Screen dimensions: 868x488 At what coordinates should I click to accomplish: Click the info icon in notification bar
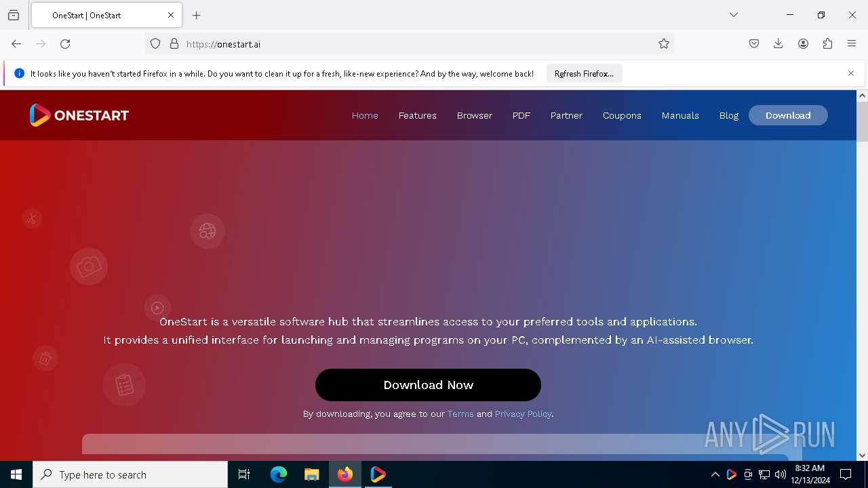click(19, 73)
